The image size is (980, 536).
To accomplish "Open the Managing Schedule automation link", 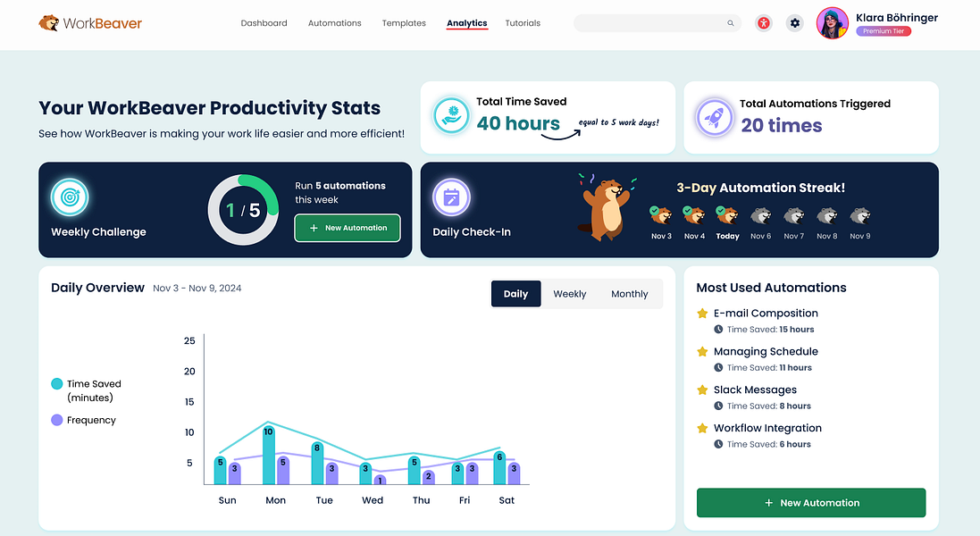I will pyautogui.click(x=766, y=351).
